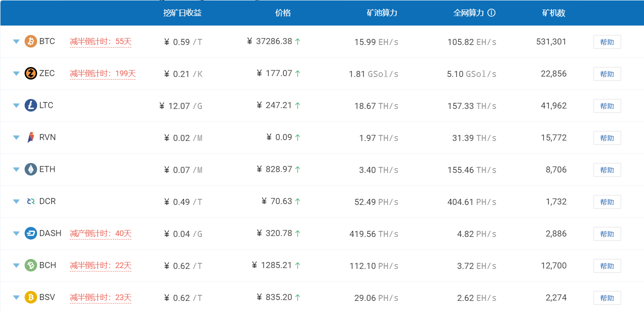
Task: Click the 全网算力 column header
Action: coord(469,13)
